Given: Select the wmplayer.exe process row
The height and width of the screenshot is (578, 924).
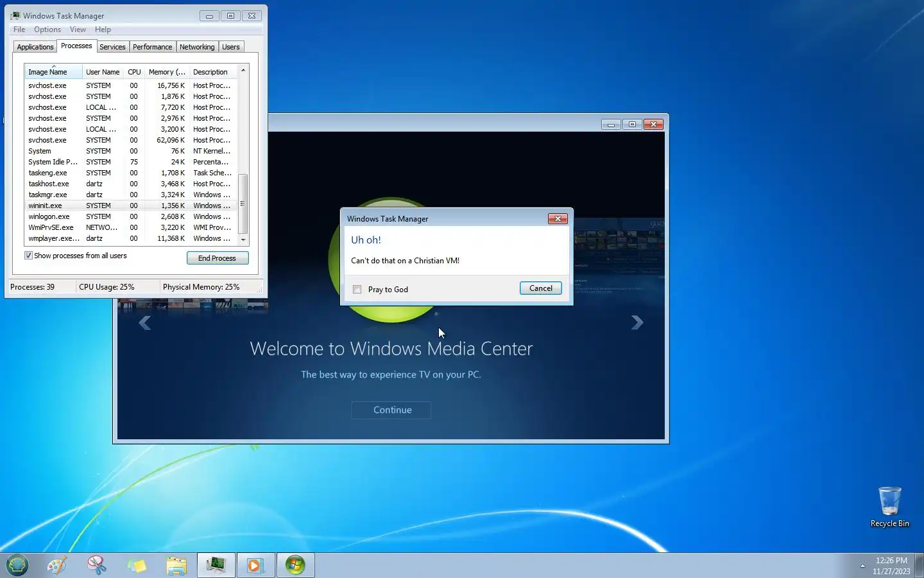Looking at the screenshot, I should pos(131,238).
